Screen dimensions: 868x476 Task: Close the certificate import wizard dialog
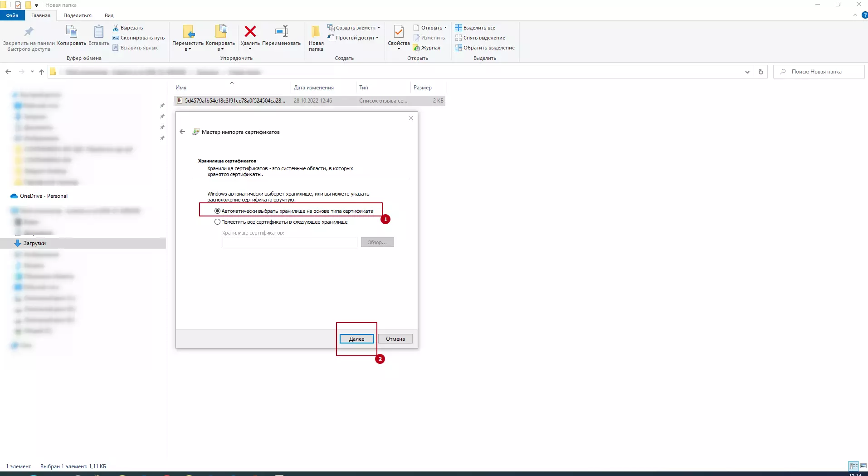411,118
